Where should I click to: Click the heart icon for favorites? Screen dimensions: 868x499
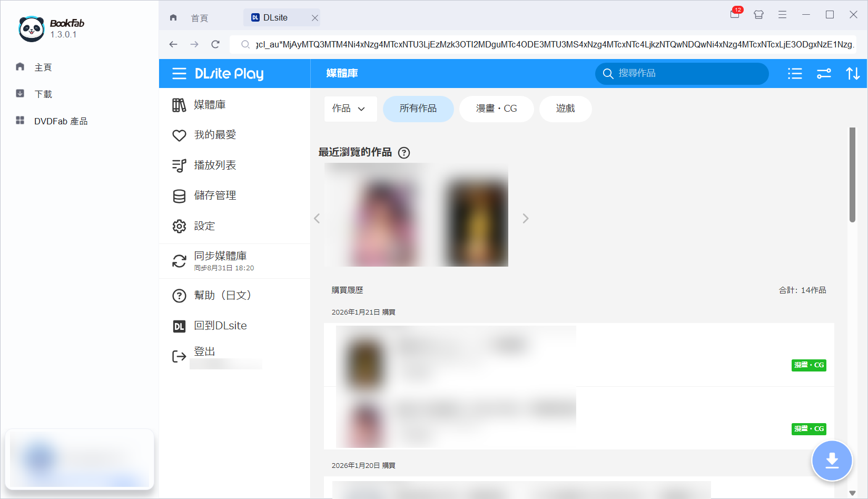[x=179, y=135]
